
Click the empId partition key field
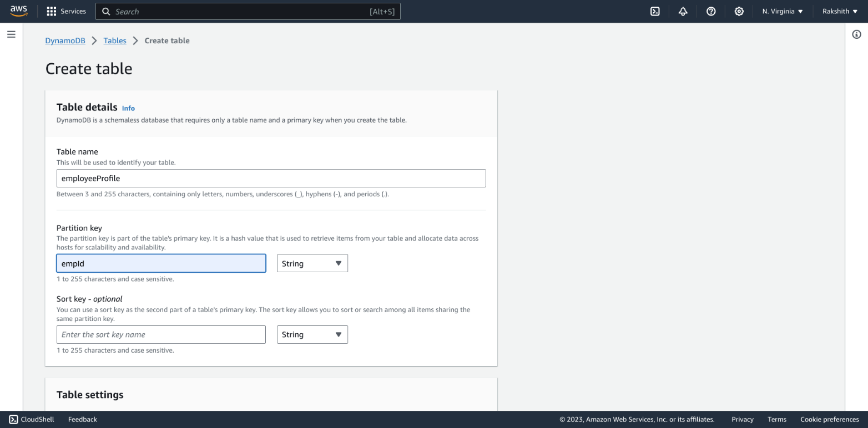(x=162, y=263)
